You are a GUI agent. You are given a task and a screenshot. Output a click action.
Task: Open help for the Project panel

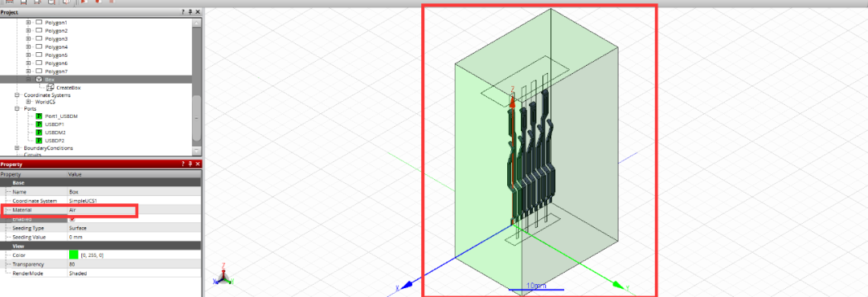[183, 12]
